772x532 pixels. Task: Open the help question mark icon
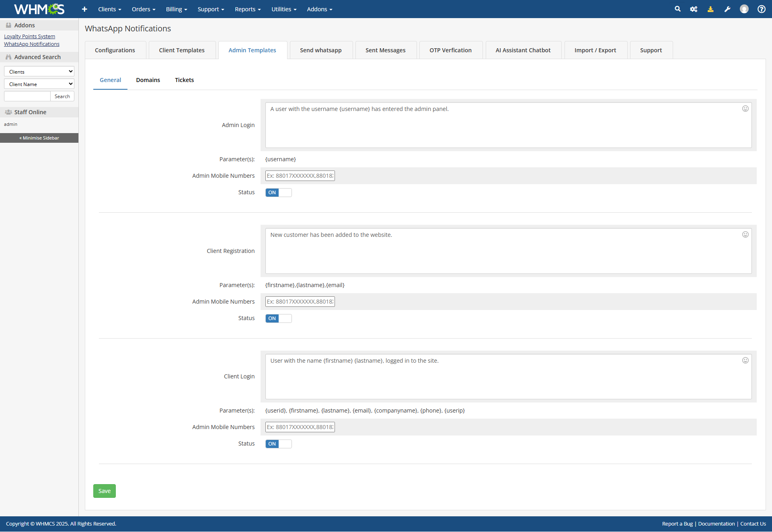click(761, 9)
